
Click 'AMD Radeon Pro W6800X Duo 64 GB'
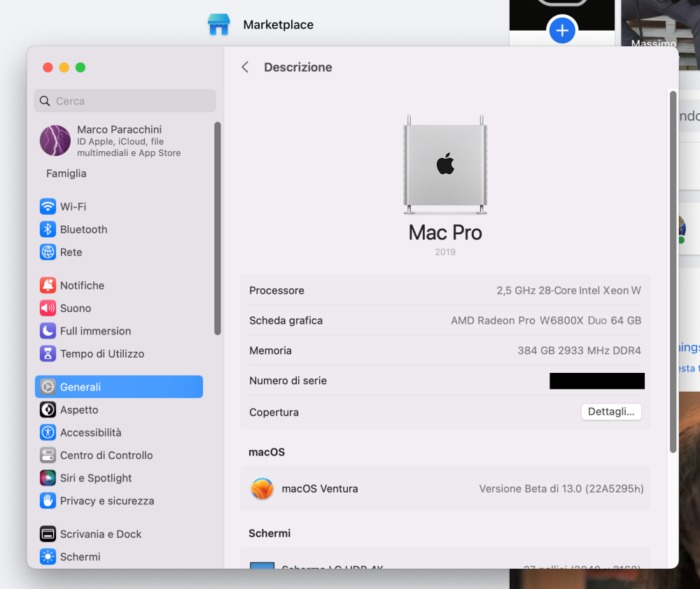(546, 320)
